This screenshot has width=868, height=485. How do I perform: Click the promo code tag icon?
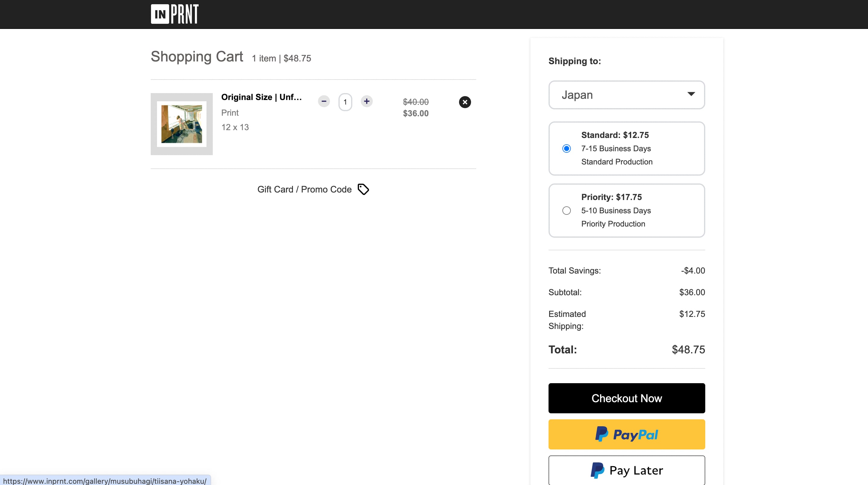[363, 189]
